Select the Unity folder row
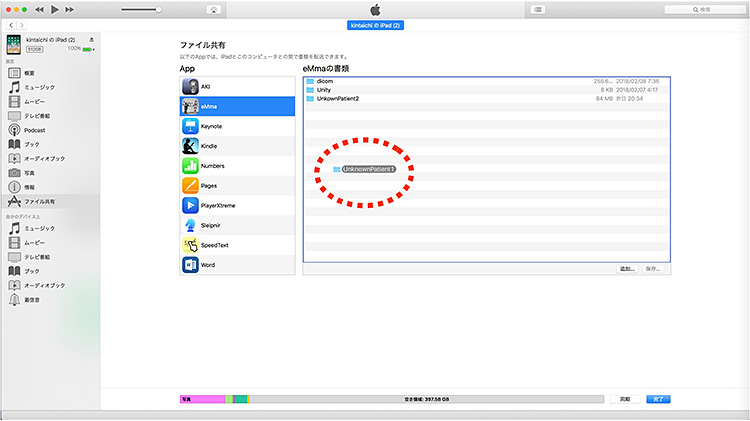The width and height of the screenshot is (750, 421). click(x=486, y=90)
